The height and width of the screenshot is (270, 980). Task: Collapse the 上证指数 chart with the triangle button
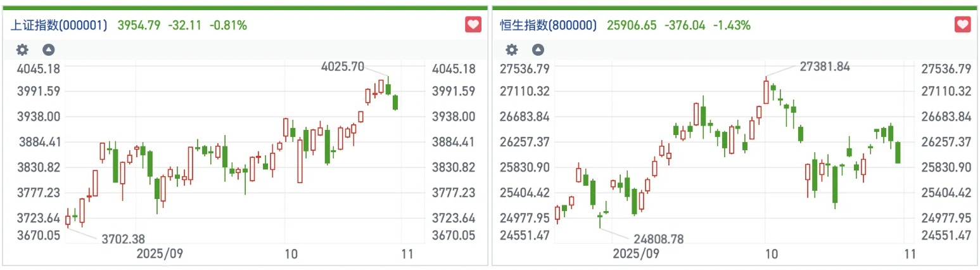[48, 49]
